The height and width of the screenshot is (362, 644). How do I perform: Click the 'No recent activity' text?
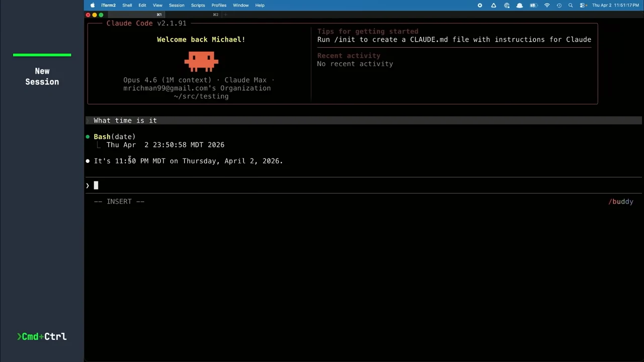click(355, 64)
